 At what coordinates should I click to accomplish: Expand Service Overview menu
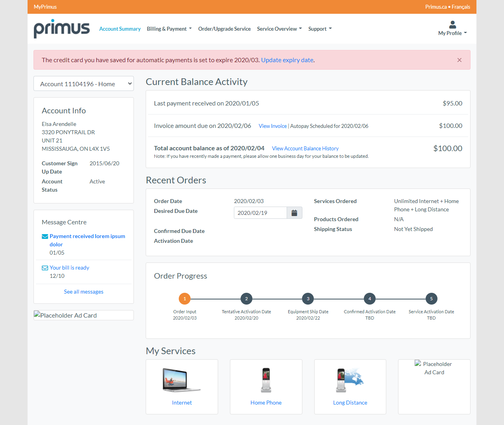tap(280, 29)
